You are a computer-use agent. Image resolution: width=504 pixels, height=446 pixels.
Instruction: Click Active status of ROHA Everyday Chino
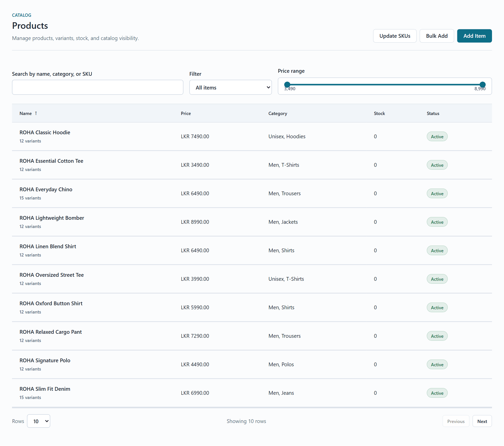(x=437, y=193)
